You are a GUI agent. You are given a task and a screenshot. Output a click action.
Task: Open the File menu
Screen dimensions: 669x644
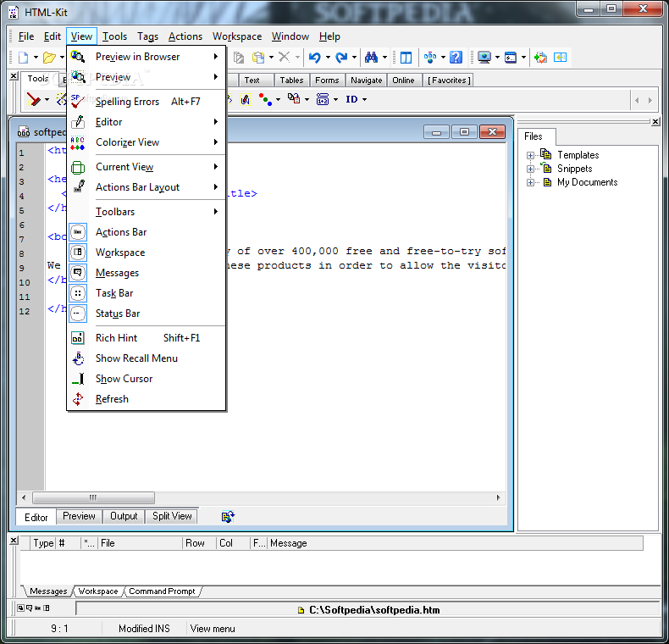(x=26, y=36)
